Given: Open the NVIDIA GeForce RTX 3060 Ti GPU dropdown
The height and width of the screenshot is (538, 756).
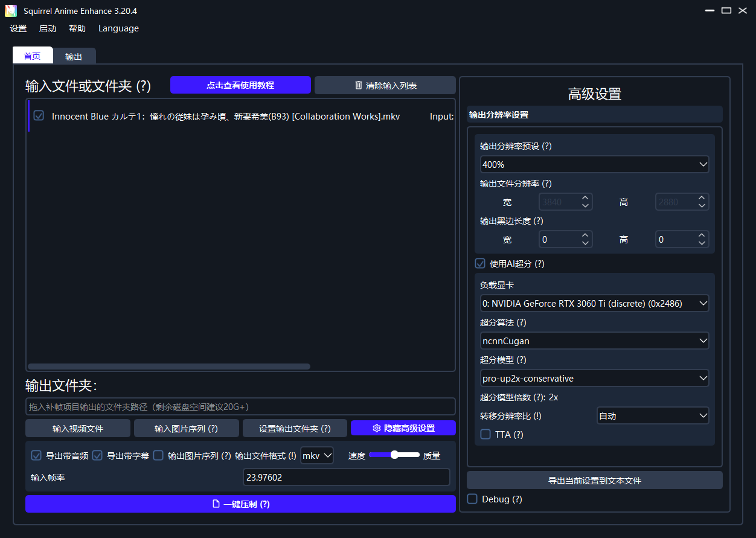Looking at the screenshot, I should pos(594,303).
